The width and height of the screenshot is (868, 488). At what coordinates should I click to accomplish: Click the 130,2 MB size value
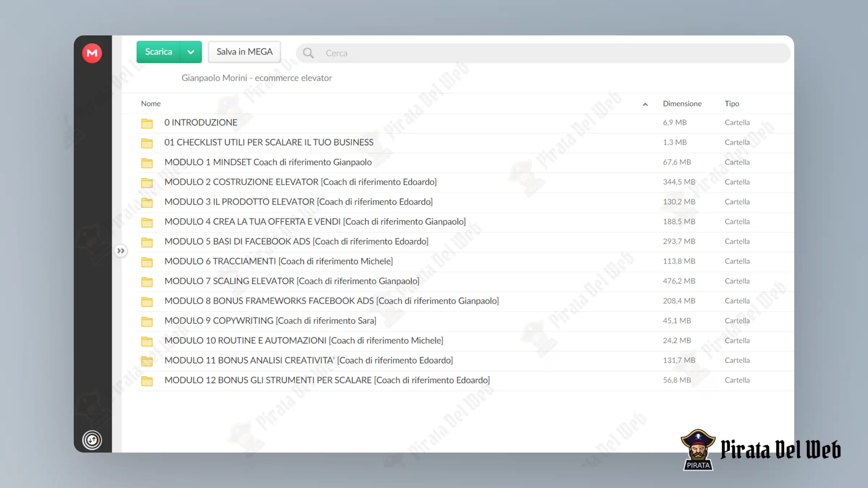pyautogui.click(x=679, y=202)
